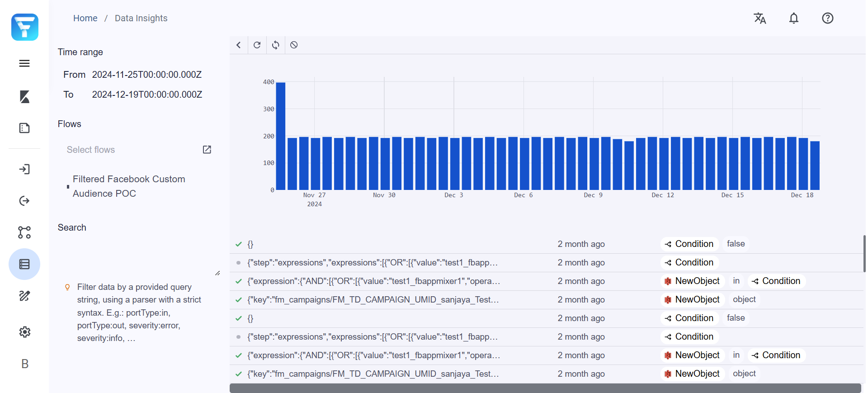
Task: Click the Data Insights breadcrumb
Action: pyautogui.click(x=141, y=18)
